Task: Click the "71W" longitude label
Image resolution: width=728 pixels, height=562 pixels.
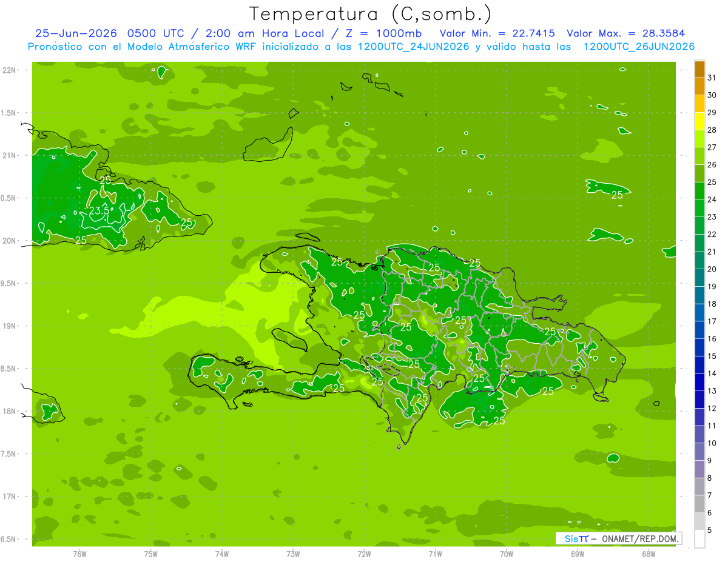Action: [435, 554]
